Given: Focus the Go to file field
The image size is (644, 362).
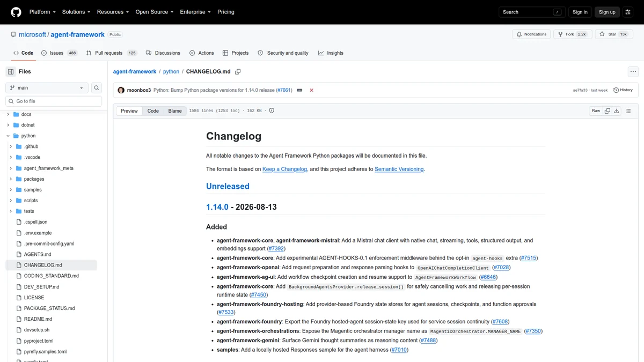Looking at the screenshot, I should coord(54,101).
